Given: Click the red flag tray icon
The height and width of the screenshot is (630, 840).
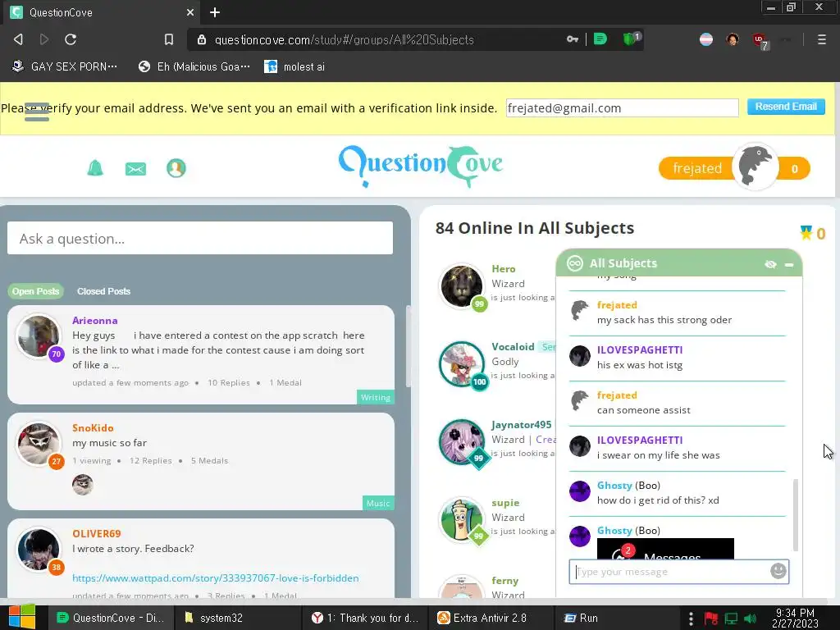Looking at the screenshot, I should 711,619.
